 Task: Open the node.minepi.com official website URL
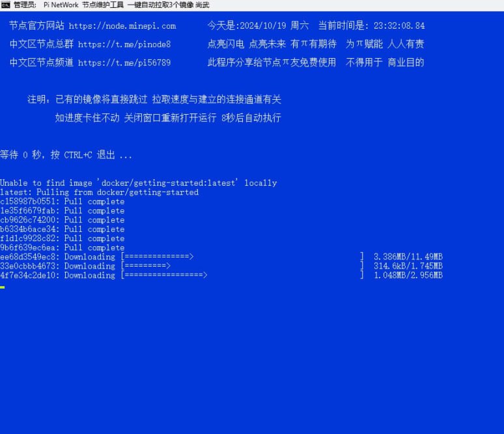122,26
